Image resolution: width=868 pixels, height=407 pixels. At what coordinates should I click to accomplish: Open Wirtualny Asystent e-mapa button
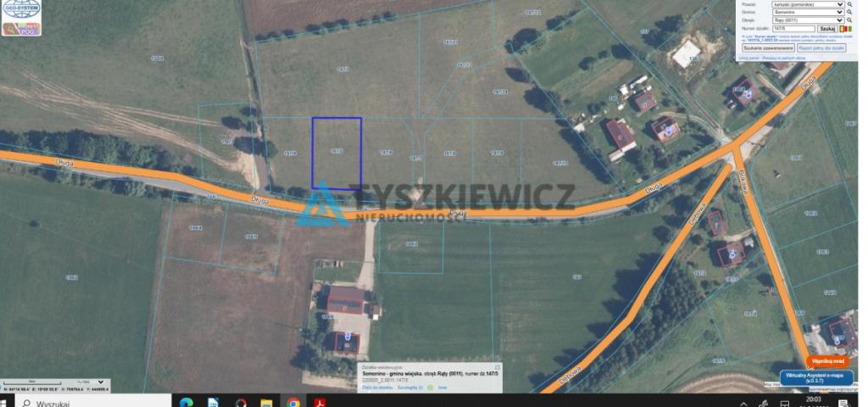point(818,377)
